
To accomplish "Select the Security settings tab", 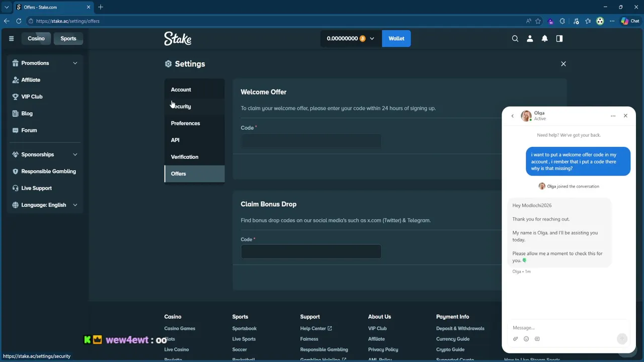I will 194,106.
